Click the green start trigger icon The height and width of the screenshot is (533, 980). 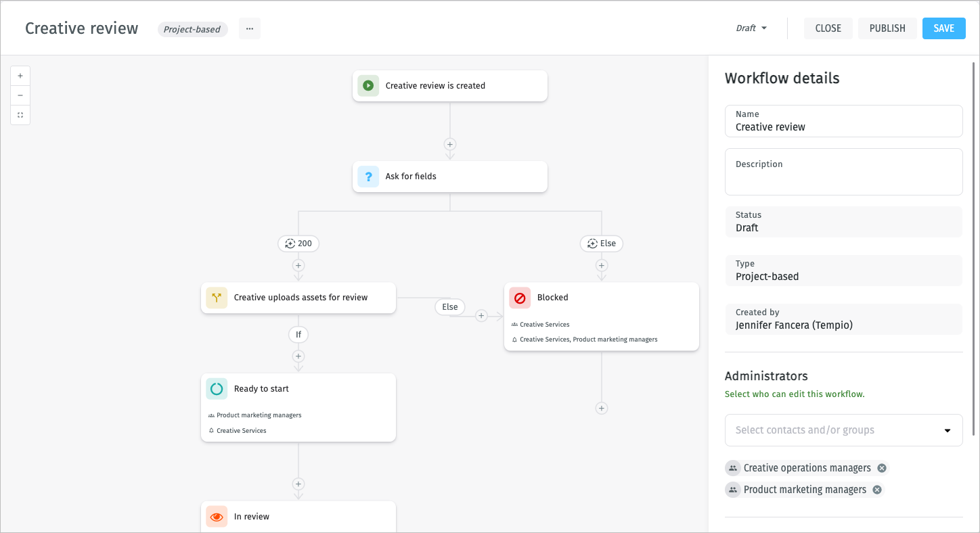(367, 85)
